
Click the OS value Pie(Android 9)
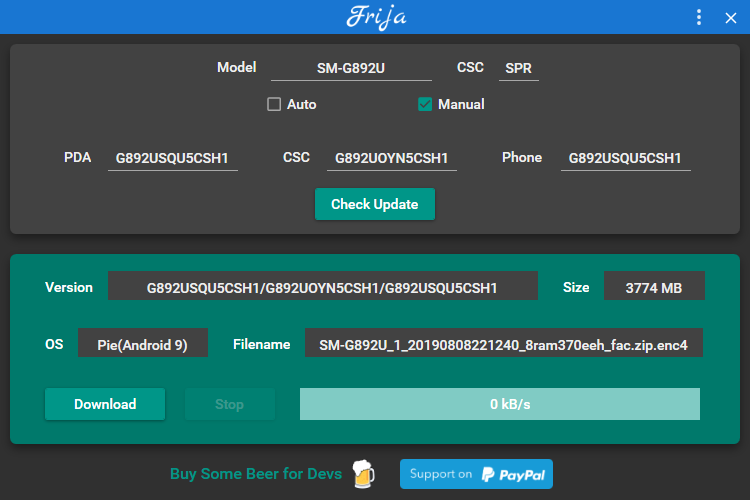pyautogui.click(x=142, y=344)
